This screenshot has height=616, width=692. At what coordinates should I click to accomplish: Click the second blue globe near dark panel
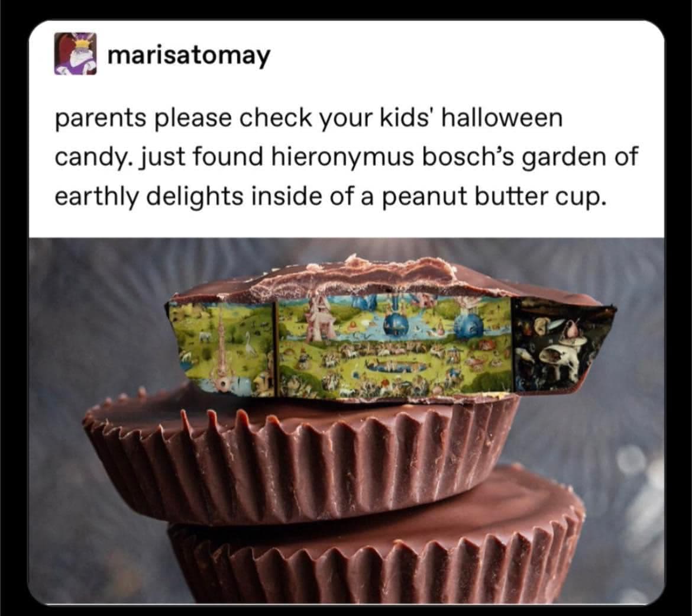pyautogui.click(x=470, y=326)
